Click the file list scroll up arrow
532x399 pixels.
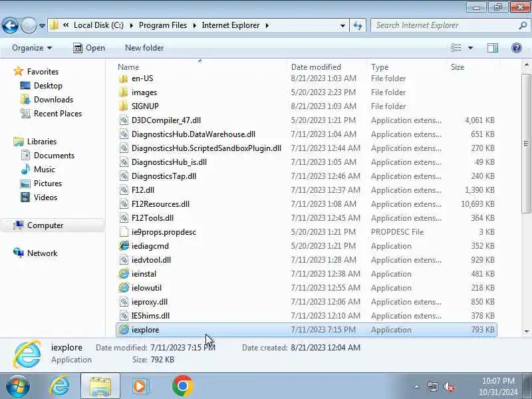[526, 65]
